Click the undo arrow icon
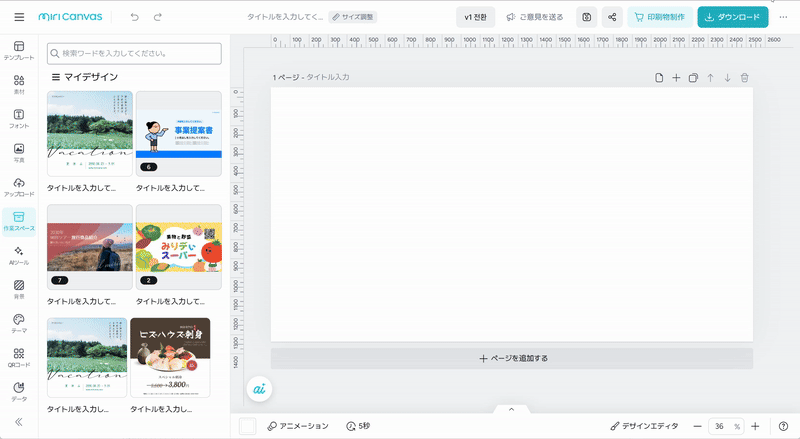 (x=134, y=17)
